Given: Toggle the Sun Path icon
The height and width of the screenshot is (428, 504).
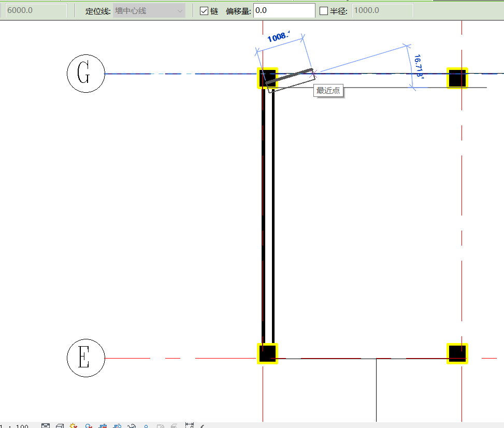Looking at the screenshot, I should click(74, 426).
